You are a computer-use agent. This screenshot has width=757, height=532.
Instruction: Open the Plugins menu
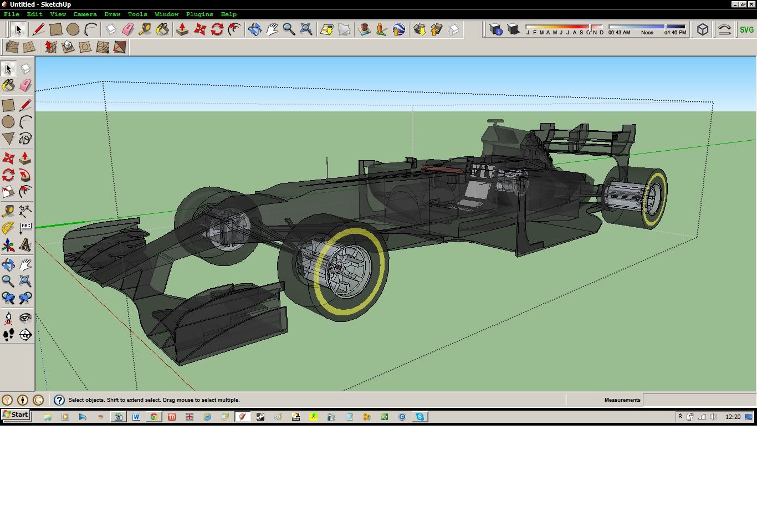coord(200,14)
